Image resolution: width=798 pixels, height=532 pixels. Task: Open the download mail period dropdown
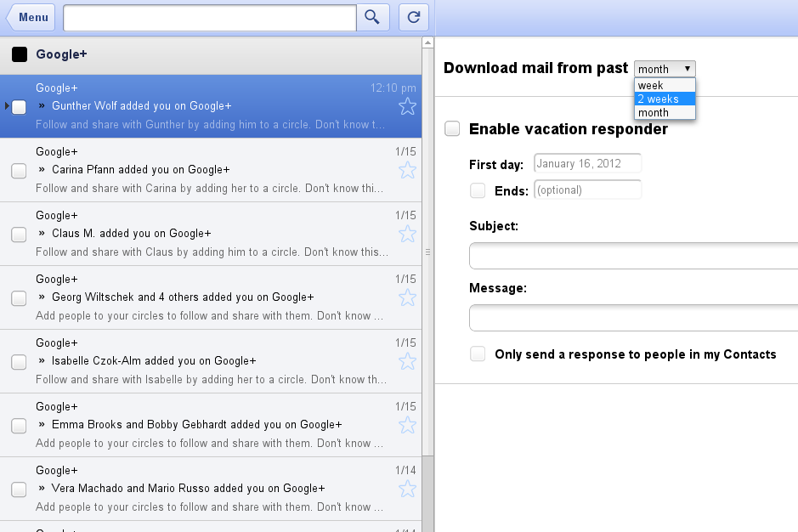point(665,69)
